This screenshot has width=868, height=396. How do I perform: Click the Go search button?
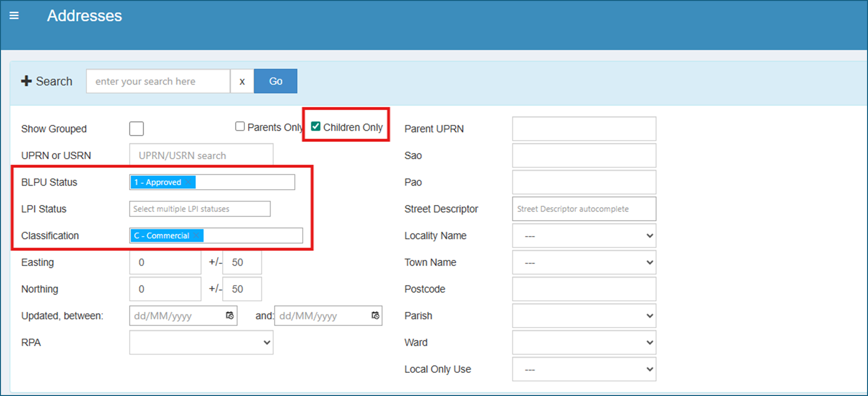click(x=275, y=81)
